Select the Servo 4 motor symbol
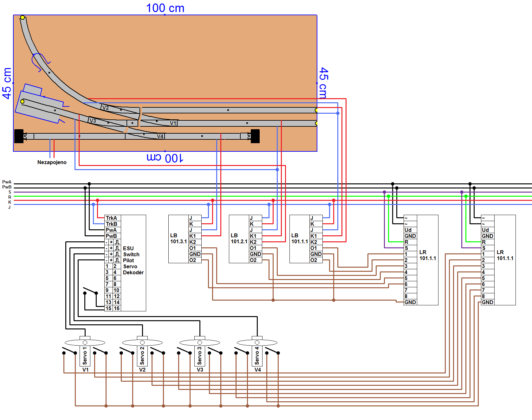This screenshot has width=532, height=420. tap(257, 351)
